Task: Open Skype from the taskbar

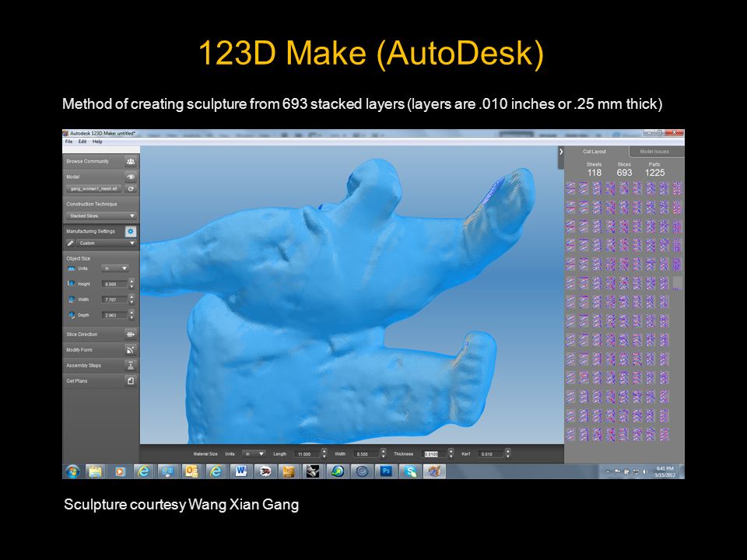Action: tap(410, 472)
